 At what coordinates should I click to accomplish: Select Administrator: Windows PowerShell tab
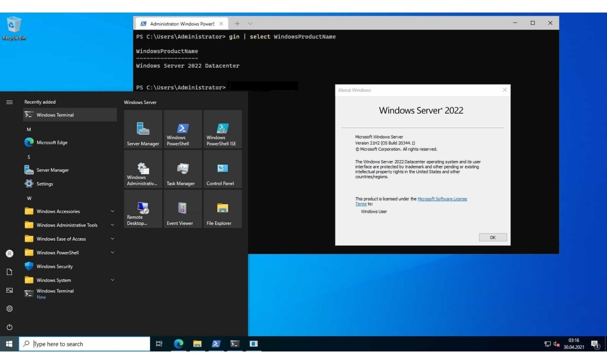pyautogui.click(x=181, y=24)
